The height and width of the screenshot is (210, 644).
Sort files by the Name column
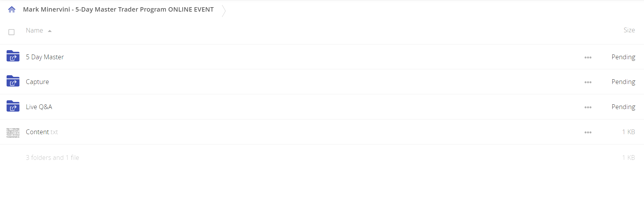34,30
